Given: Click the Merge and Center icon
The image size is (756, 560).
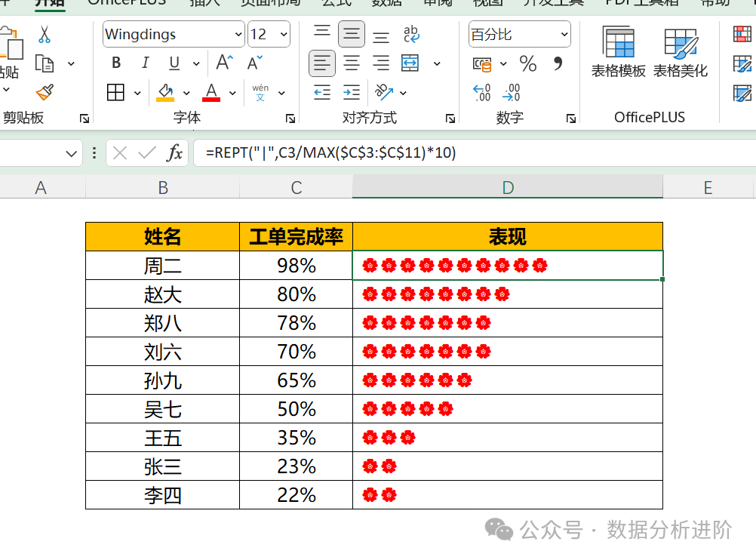Looking at the screenshot, I should point(410,63).
